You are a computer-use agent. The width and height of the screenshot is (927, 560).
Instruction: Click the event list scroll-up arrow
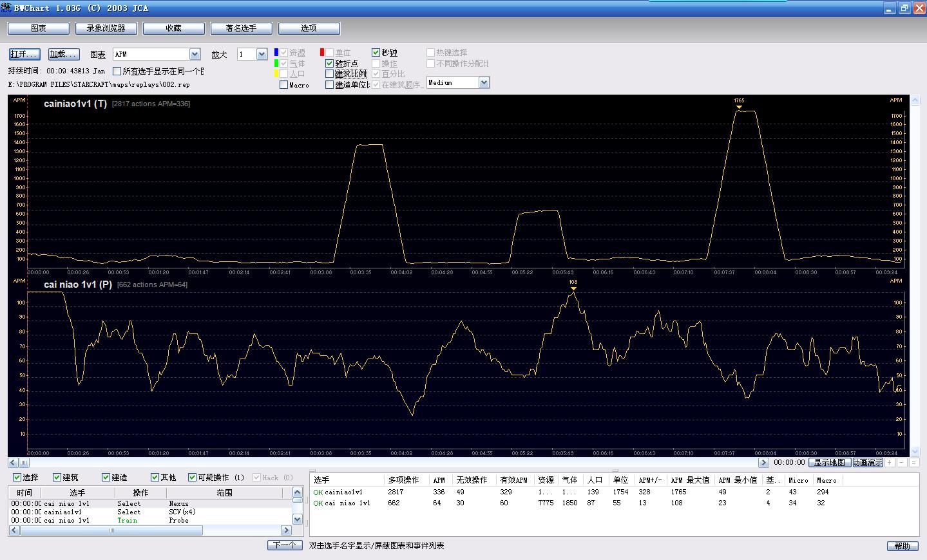298,492
